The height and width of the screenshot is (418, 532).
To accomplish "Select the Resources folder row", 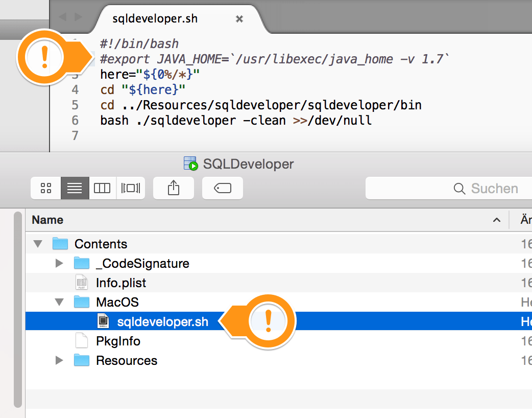I will tap(279, 360).
